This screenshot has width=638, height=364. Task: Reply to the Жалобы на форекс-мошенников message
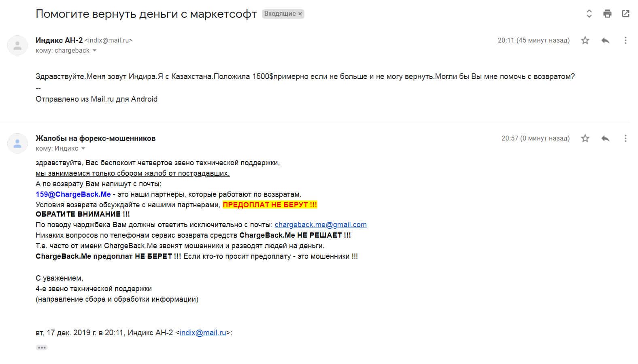(x=605, y=138)
